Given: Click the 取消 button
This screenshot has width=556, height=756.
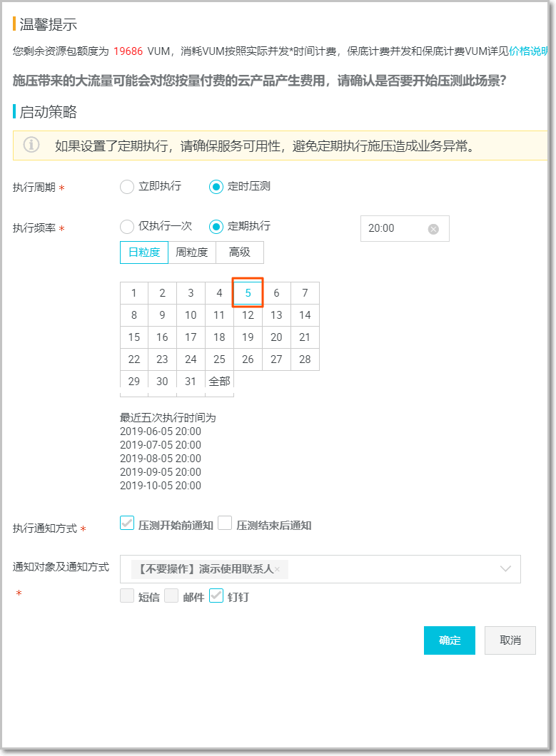Looking at the screenshot, I should point(510,640).
